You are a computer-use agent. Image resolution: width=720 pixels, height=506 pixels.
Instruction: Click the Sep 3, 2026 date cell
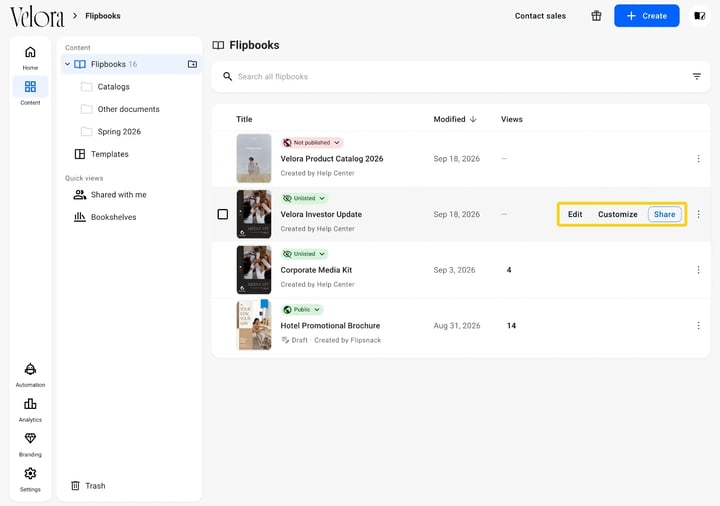point(454,270)
